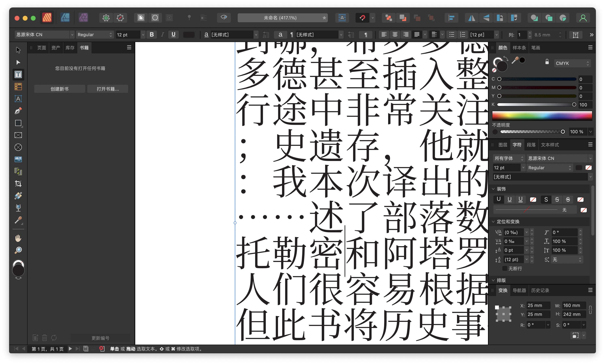The width and height of the screenshot is (605, 364).
Task: Switch to the 资产 tab
Action: (x=56, y=48)
